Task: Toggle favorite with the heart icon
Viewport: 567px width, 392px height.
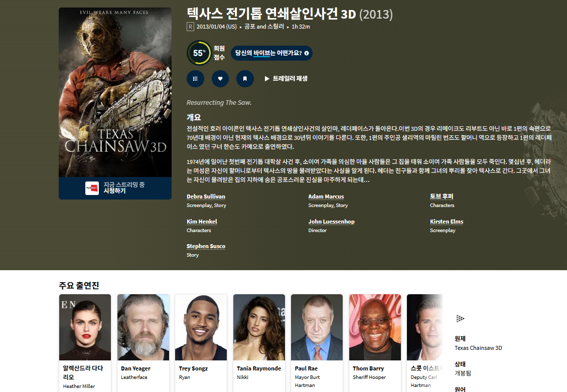Action: [220, 79]
